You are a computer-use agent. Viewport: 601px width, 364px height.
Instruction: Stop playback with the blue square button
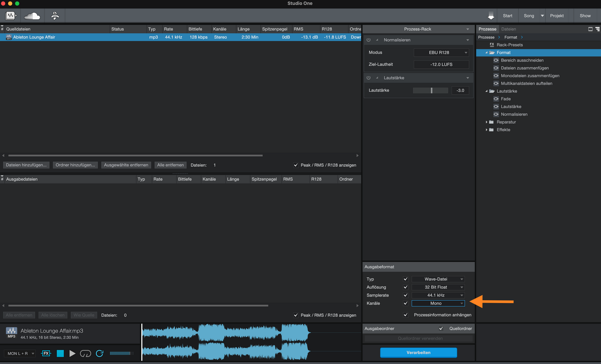60,353
